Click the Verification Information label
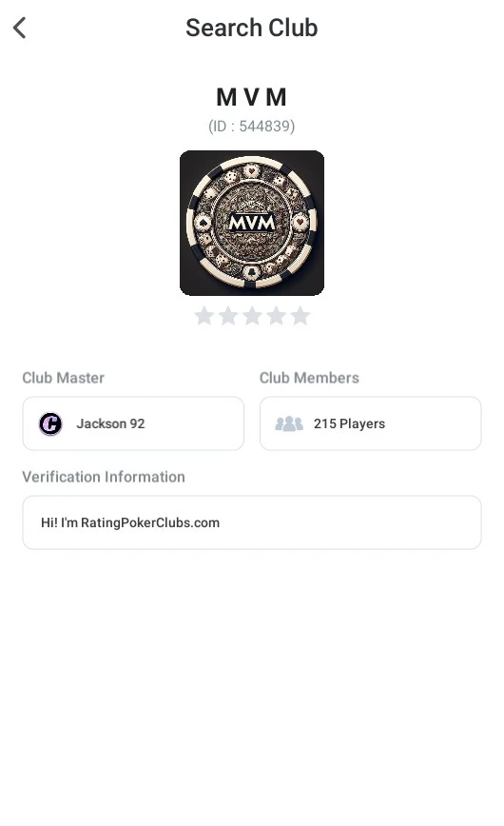This screenshot has height=826, width=504. (104, 477)
